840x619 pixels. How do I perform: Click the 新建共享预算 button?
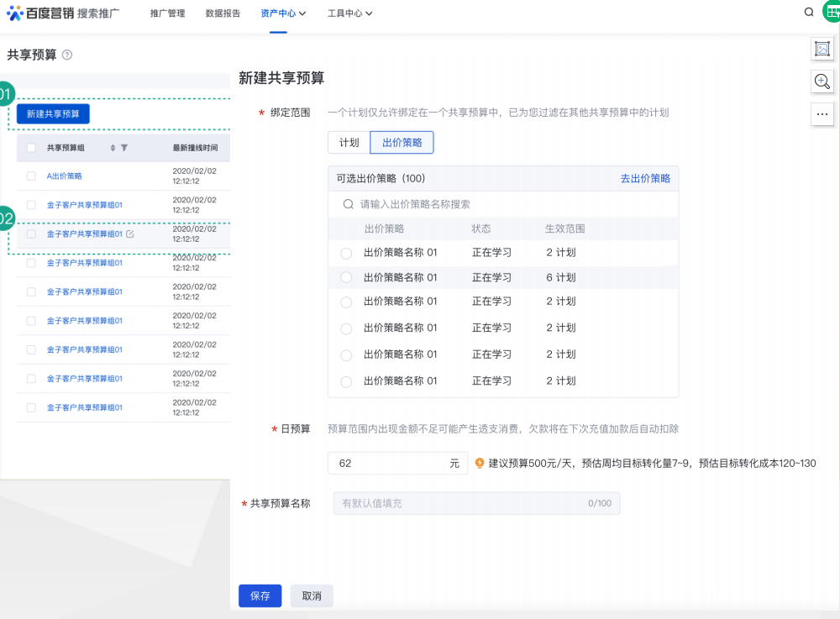[53, 114]
